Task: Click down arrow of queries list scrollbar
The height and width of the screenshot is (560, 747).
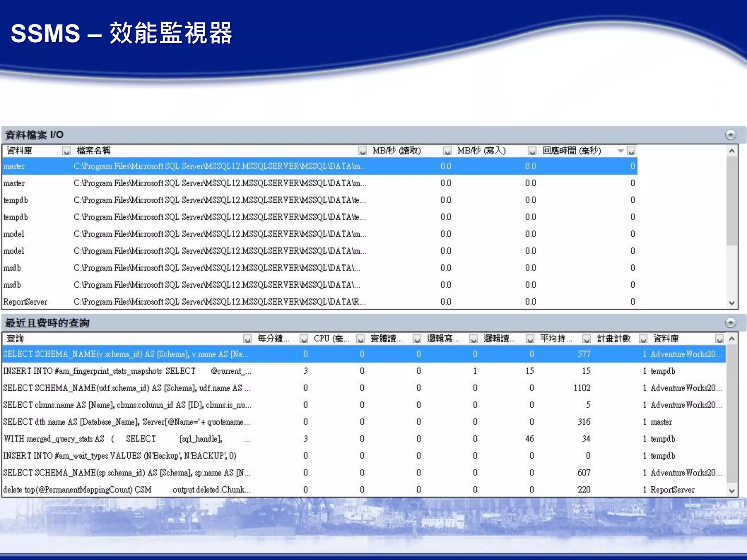Action: pyautogui.click(x=732, y=490)
